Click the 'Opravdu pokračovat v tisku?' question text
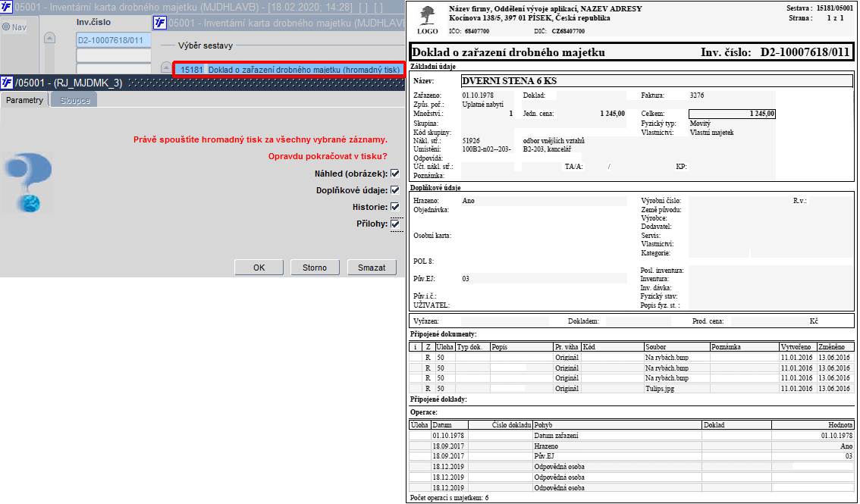Viewport: 860px width, 504px height. coord(328,156)
